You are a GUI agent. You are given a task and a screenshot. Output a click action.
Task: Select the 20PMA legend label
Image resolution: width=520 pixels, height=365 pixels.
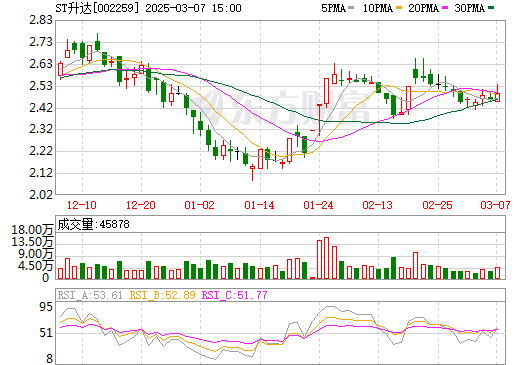pos(423,8)
